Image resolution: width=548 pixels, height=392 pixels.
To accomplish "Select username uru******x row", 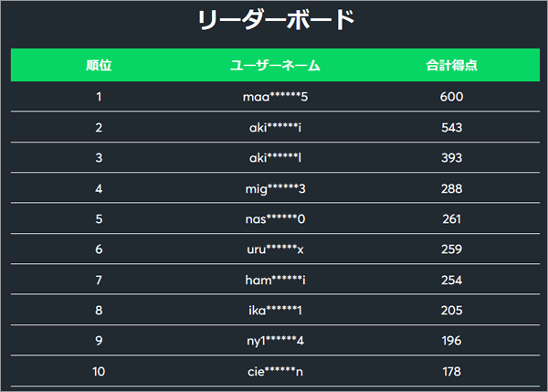I will (275, 249).
